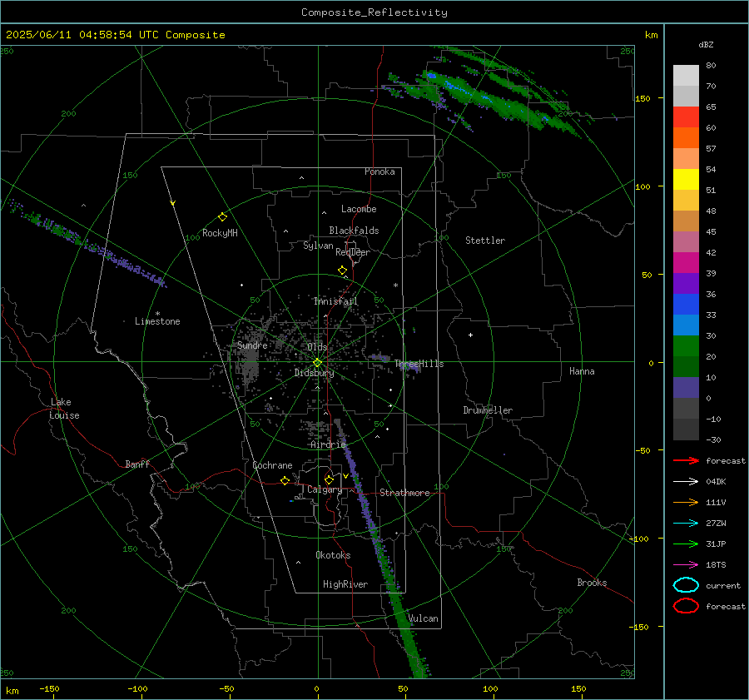Image resolution: width=749 pixels, height=700 pixels.
Task: Click the white 04DK arrow in legend
Action: click(x=686, y=481)
